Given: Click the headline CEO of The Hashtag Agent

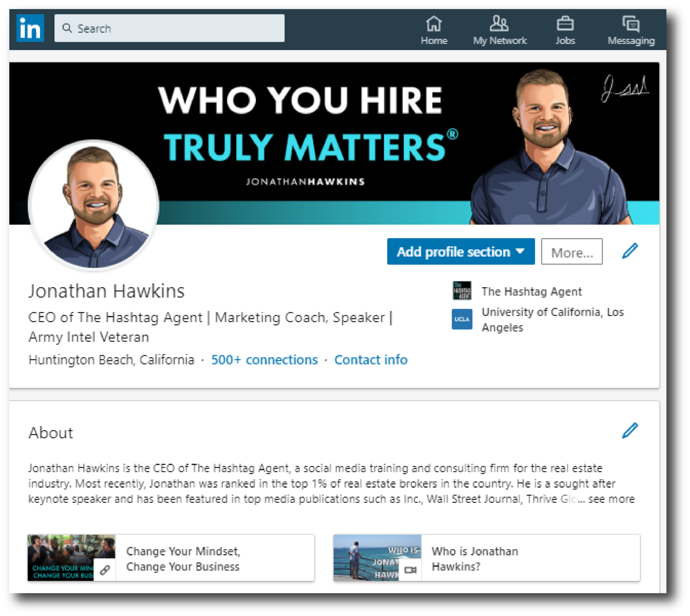Looking at the screenshot, I should coord(210,327).
